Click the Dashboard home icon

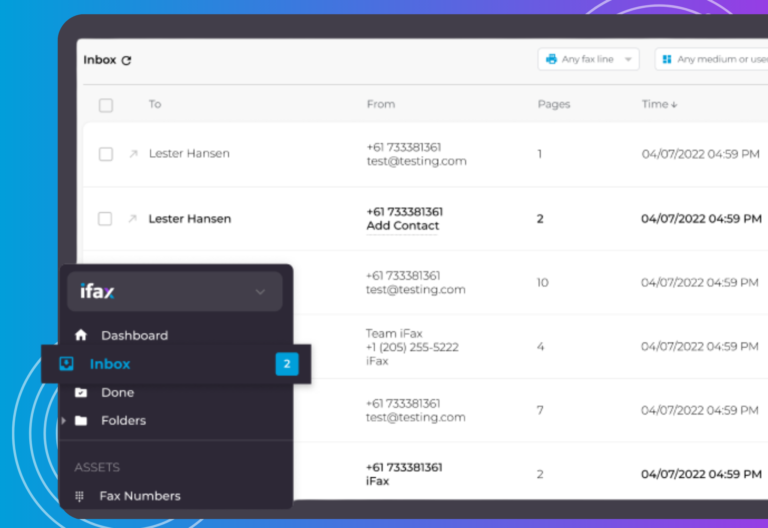coord(81,335)
